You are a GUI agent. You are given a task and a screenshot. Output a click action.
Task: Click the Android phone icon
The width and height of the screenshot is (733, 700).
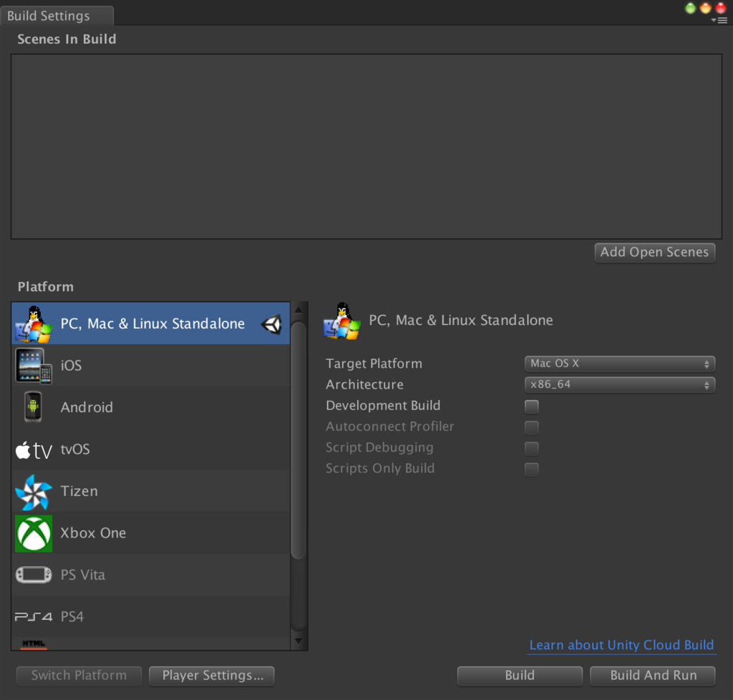coord(33,407)
